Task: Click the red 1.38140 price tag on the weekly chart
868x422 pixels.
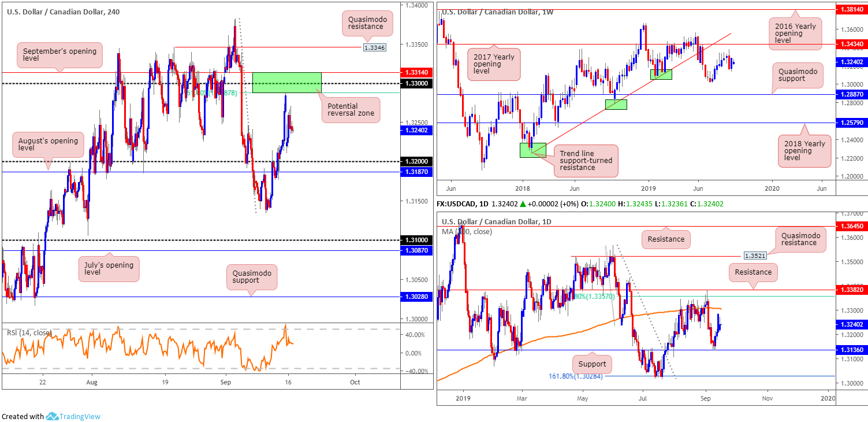Action: click(852, 10)
